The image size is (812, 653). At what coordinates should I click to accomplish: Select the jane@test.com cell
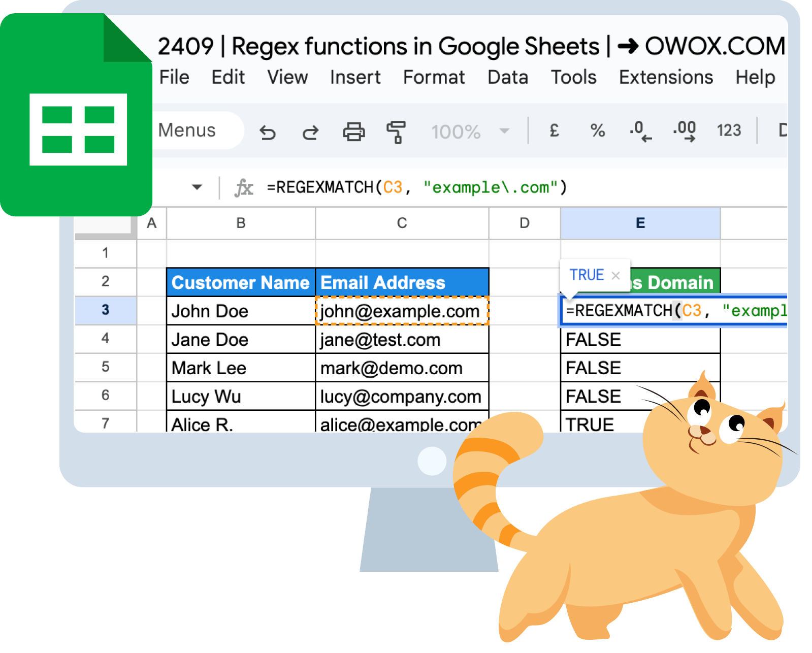pos(402,339)
